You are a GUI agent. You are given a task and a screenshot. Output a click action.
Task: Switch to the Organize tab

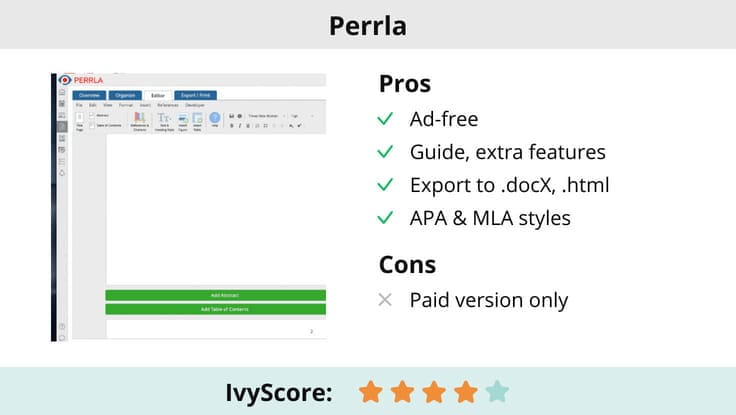pos(125,95)
